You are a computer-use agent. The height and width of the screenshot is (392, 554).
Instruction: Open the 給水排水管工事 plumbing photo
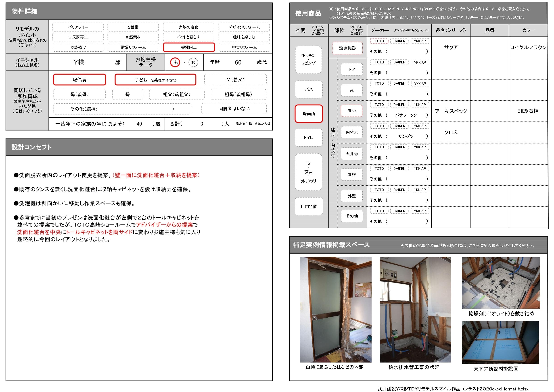pos(415,309)
